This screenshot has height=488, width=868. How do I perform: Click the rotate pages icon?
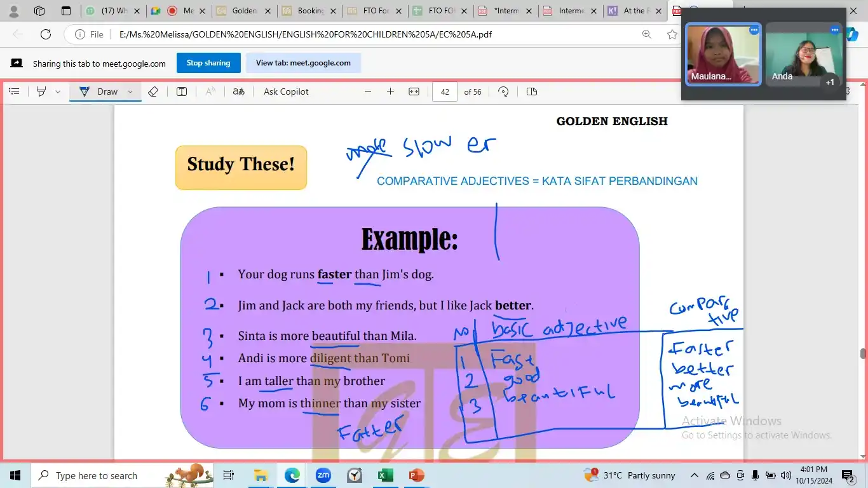tap(503, 91)
